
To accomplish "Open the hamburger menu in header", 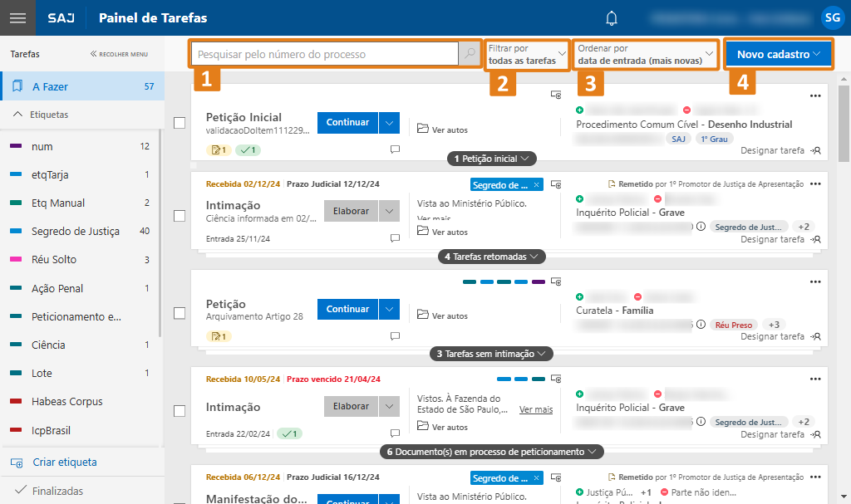I will (x=18, y=18).
